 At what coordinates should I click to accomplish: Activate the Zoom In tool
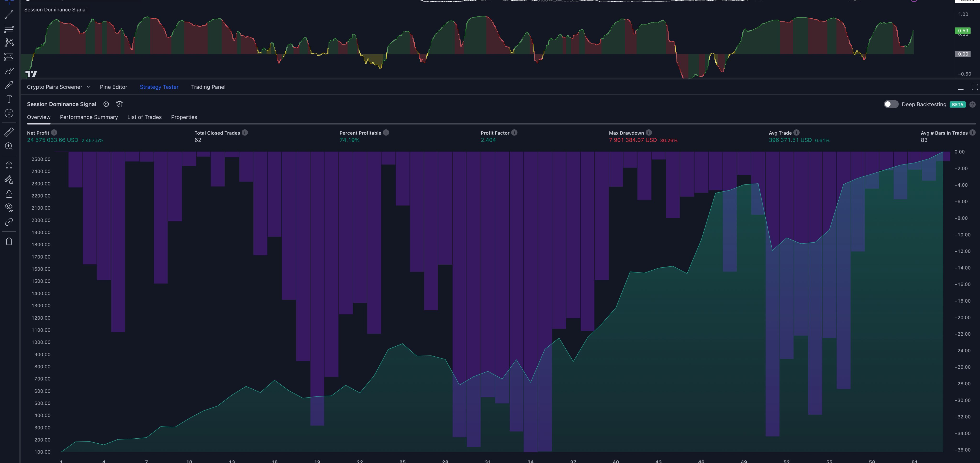9,146
